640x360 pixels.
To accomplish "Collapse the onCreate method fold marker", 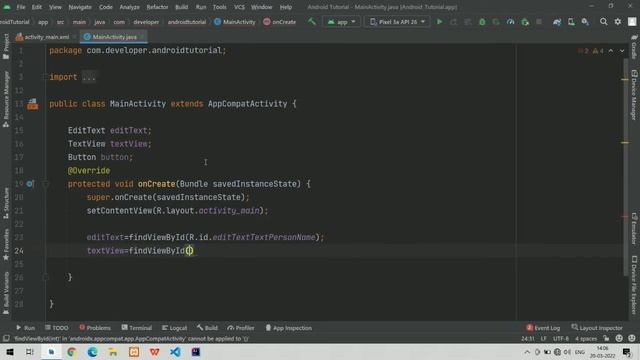I will click(46, 184).
